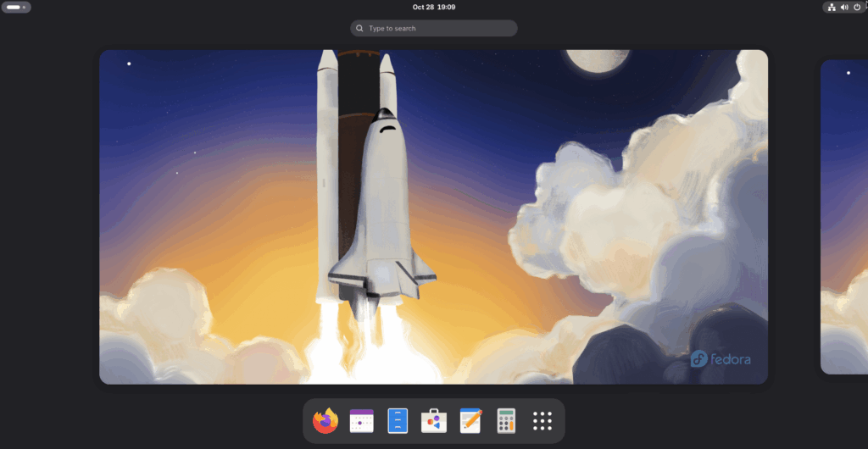This screenshot has height=449, width=868.
Task: Click the volume speaker icon
Action: [x=844, y=7]
